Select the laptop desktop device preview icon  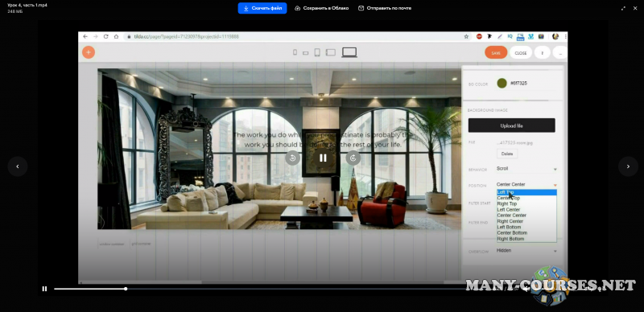pyautogui.click(x=349, y=52)
